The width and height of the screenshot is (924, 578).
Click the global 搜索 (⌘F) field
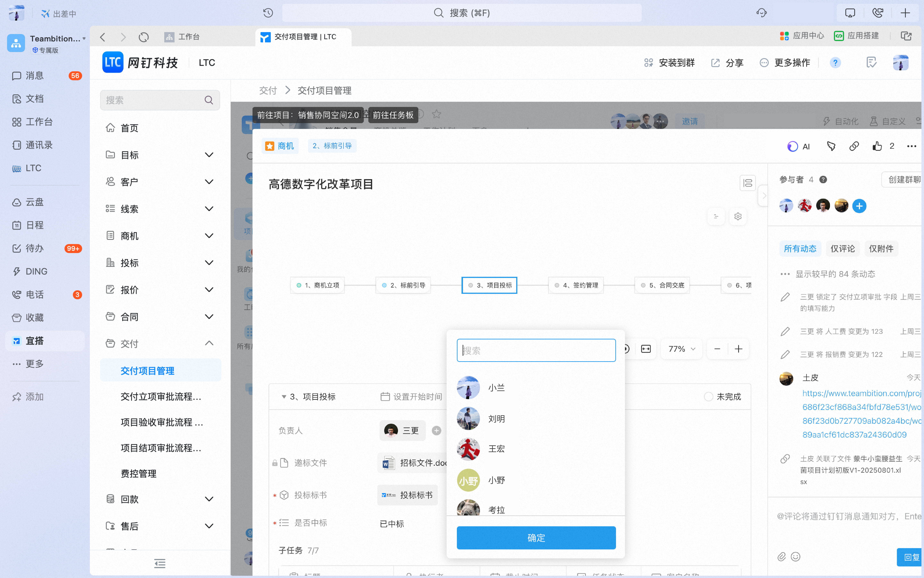coord(462,13)
